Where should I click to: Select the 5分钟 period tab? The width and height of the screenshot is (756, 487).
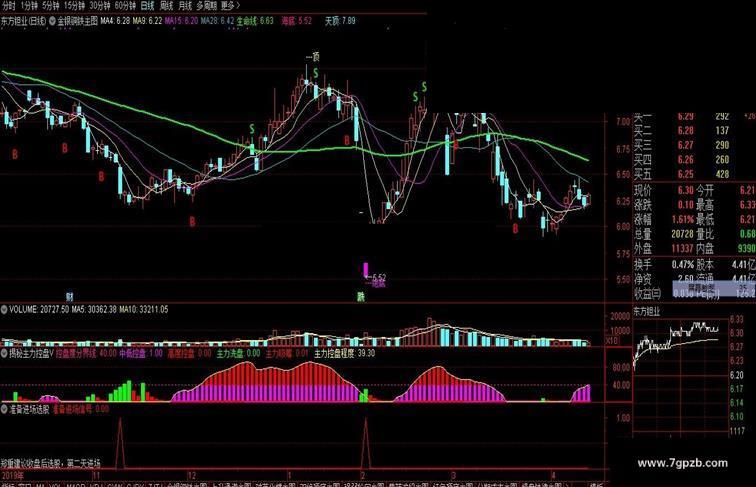[51, 6]
